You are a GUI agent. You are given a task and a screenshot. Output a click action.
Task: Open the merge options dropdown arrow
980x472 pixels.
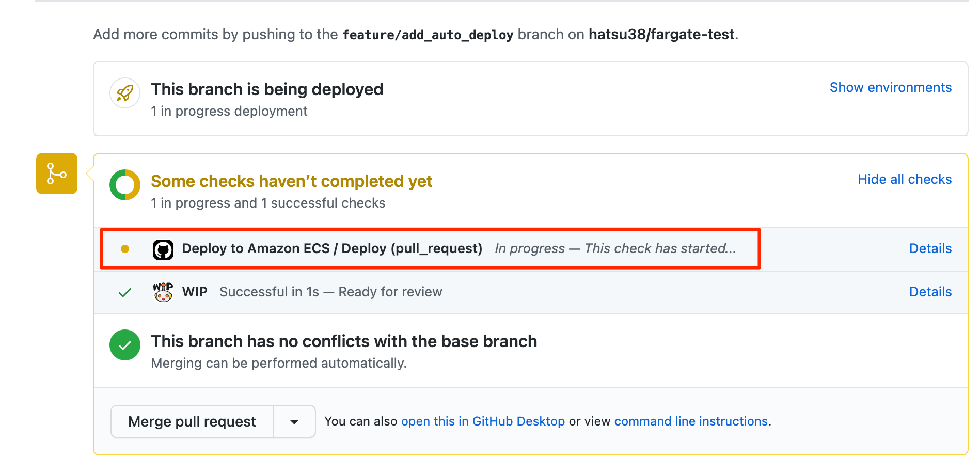pos(294,421)
